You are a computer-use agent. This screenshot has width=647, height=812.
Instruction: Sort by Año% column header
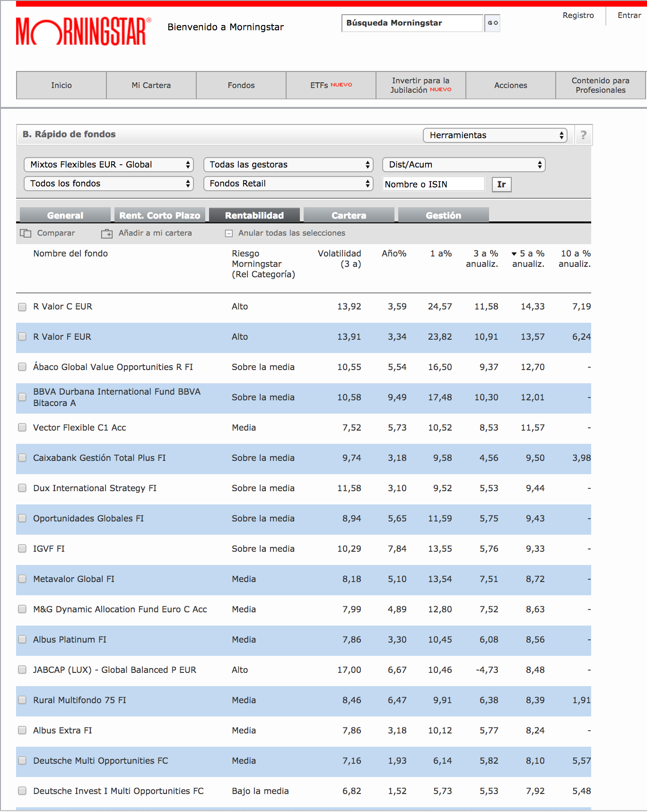click(x=394, y=254)
